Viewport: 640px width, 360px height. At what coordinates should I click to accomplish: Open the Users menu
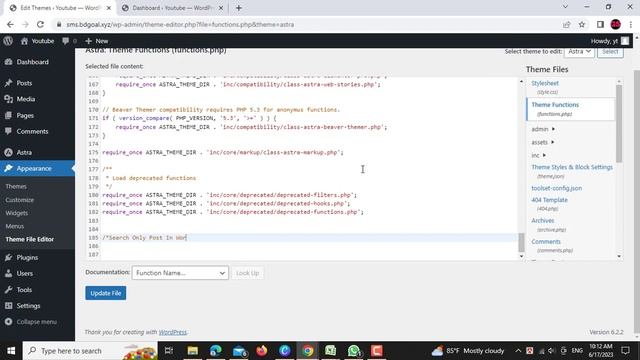tap(24, 273)
